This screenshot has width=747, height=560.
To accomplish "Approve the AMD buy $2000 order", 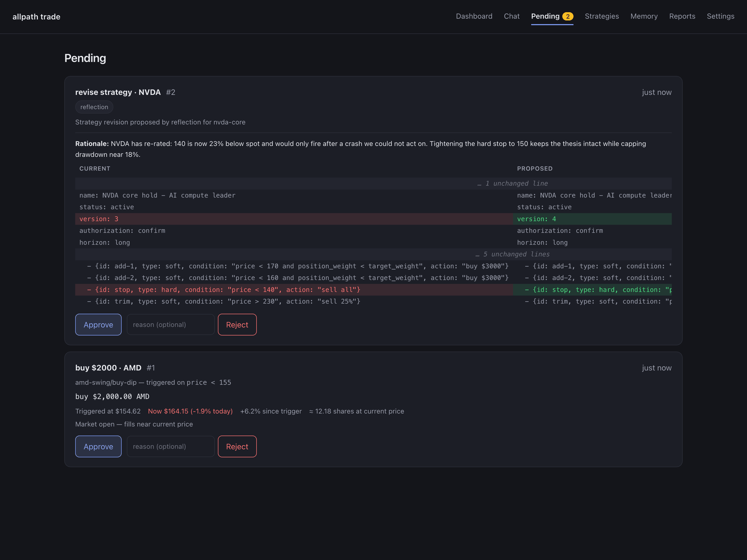I will point(98,446).
